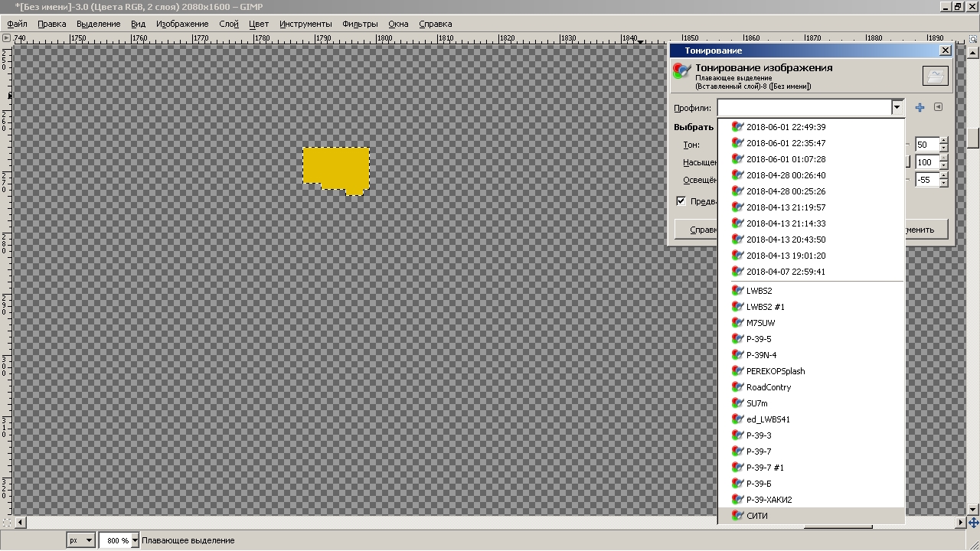This screenshot has width=980, height=551.
Task: Choose the LWBS2 profile
Action: [812, 291]
